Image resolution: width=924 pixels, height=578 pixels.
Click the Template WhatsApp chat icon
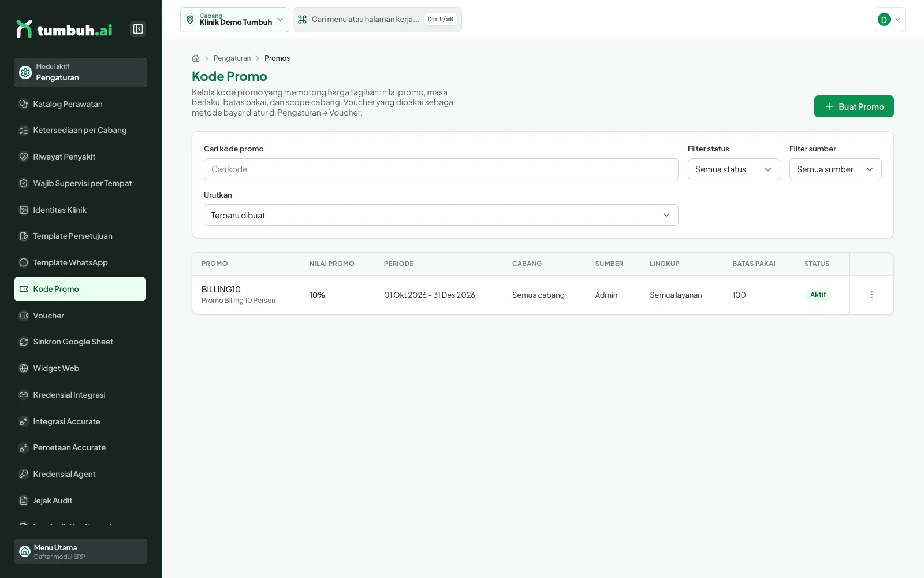[24, 262]
